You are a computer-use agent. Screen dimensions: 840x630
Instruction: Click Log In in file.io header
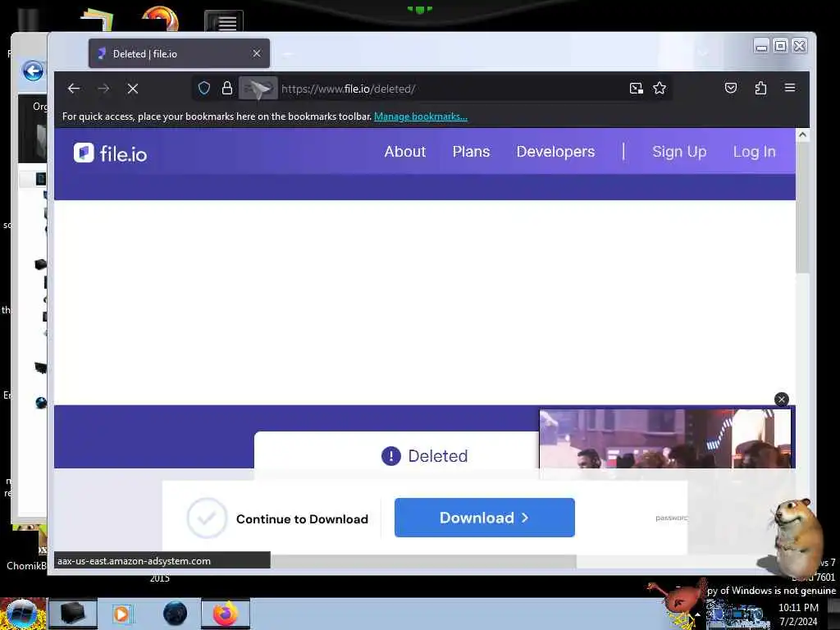755,152
